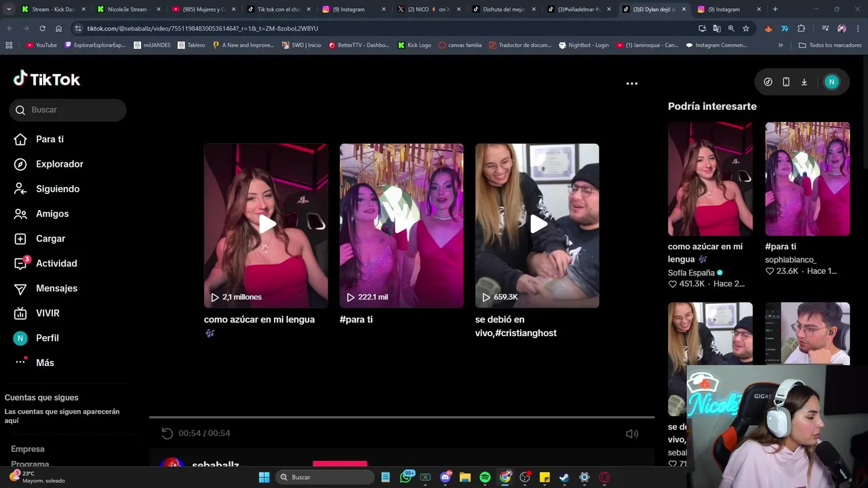Click the download app icon at top right
The height and width of the screenshot is (488, 868).
804,82
